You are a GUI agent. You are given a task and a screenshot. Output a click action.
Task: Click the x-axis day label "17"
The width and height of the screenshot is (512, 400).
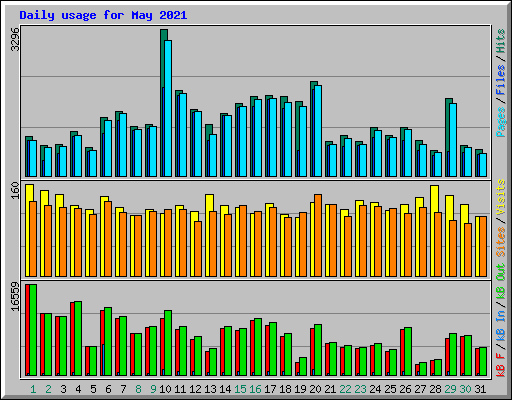[x=270, y=389]
